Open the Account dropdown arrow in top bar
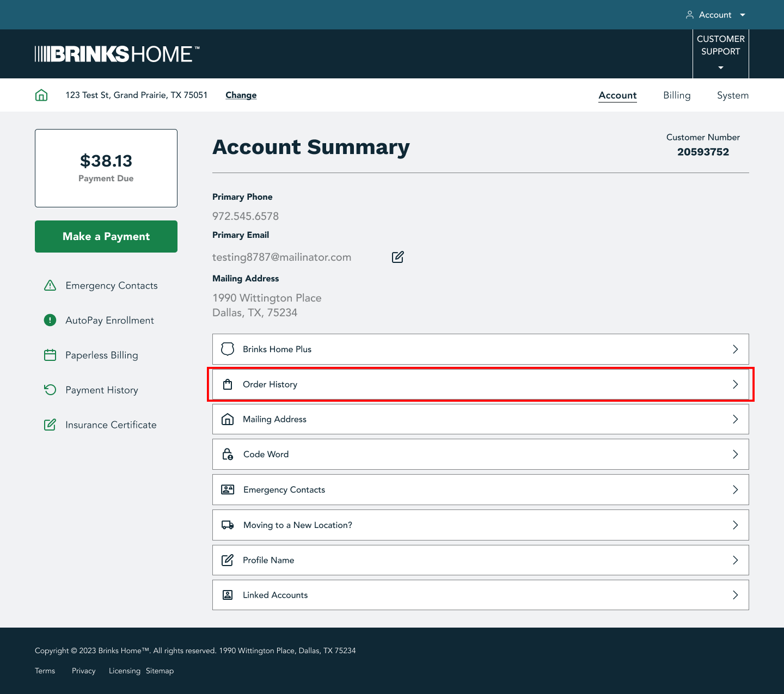This screenshot has height=694, width=784. tap(743, 15)
